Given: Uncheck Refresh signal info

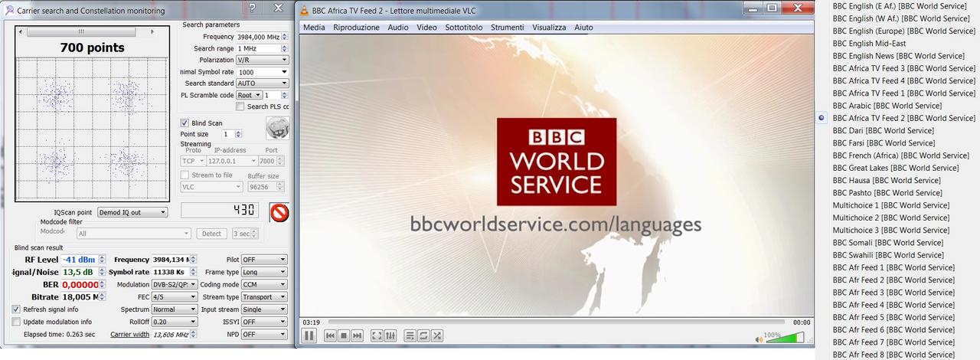Looking at the screenshot, I should point(16,309).
